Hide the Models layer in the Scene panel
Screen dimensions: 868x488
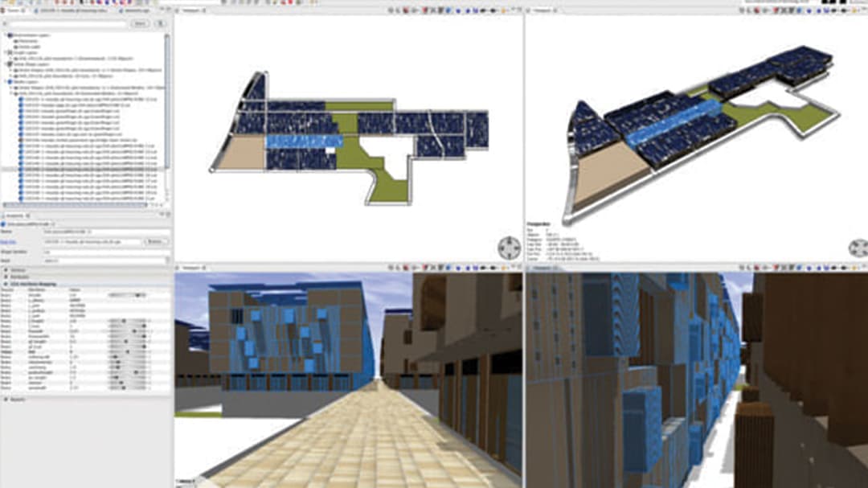click(x=10, y=80)
